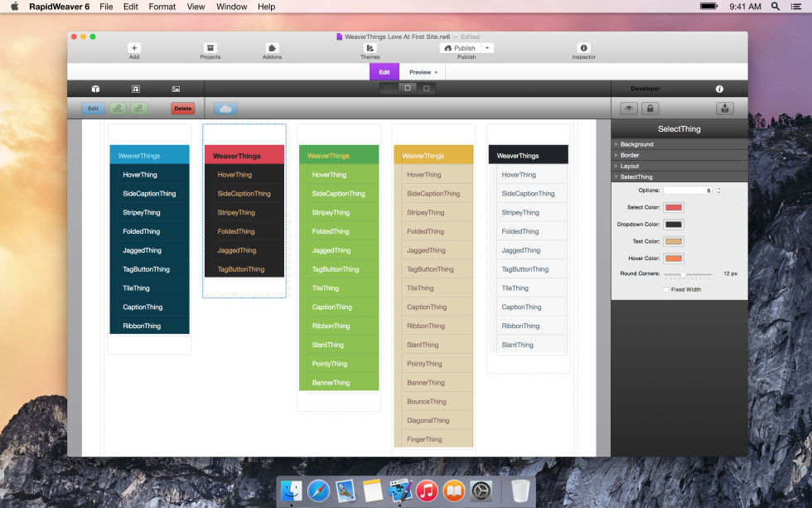Click the Round Corners slider
The width and height of the screenshot is (812, 508).
[x=688, y=274]
